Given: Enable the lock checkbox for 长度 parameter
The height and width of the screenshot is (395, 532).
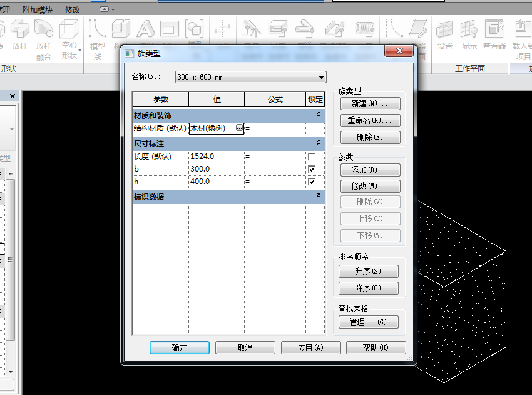Looking at the screenshot, I should click(312, 156).
